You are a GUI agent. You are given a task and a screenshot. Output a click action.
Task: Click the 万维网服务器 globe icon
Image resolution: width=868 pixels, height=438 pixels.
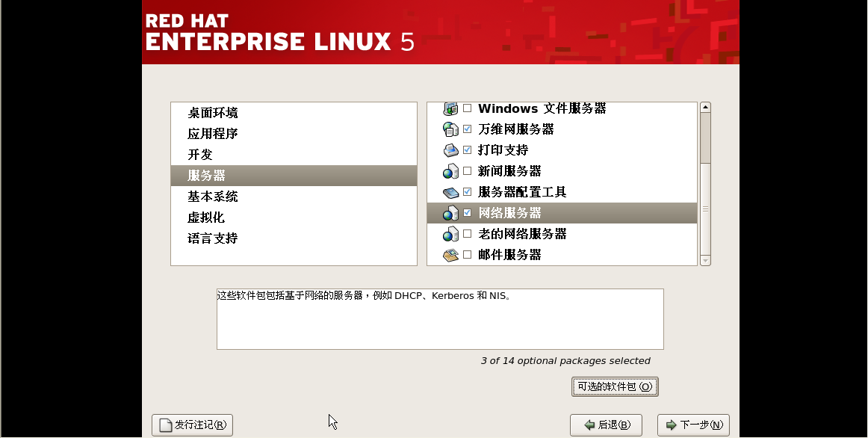point(450,129)
